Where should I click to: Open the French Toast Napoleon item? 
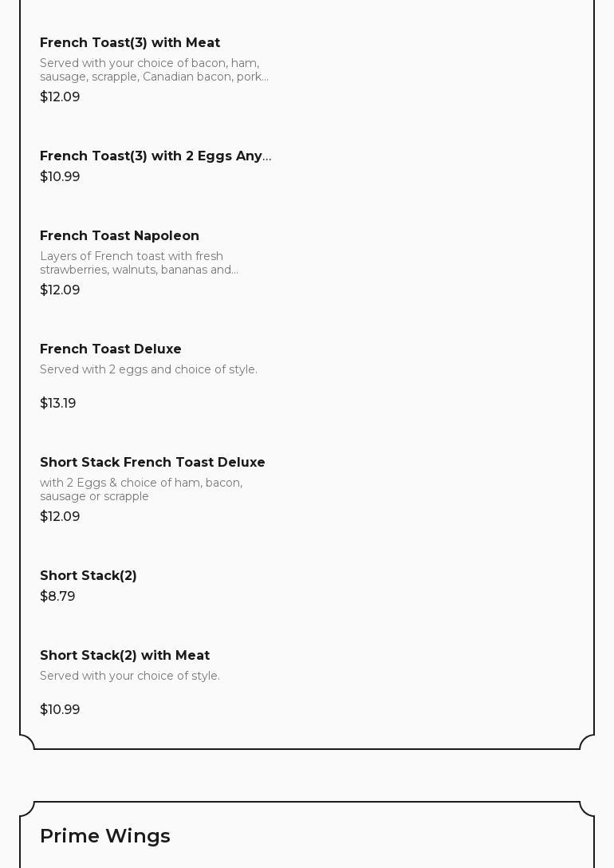(120, 236)
